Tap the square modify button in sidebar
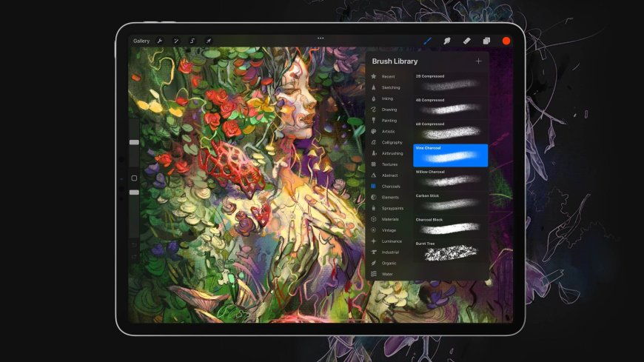Image resolution: width=644 pixels, height=362 pixels. (134, 178)
